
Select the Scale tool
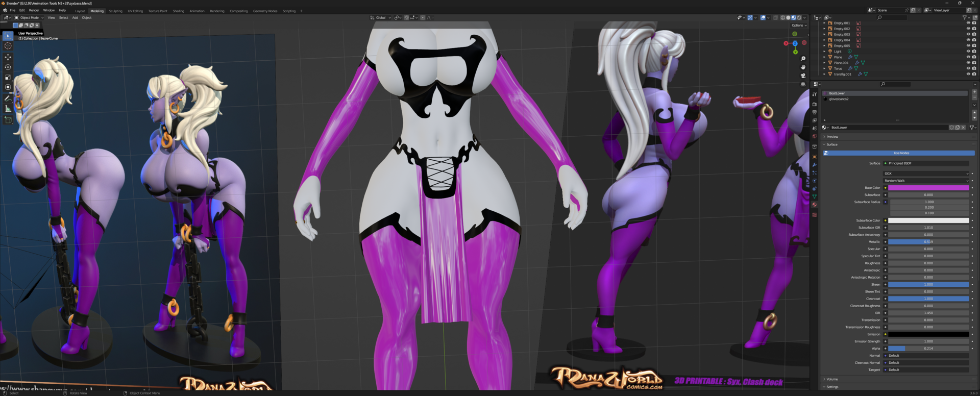[8, 78]
